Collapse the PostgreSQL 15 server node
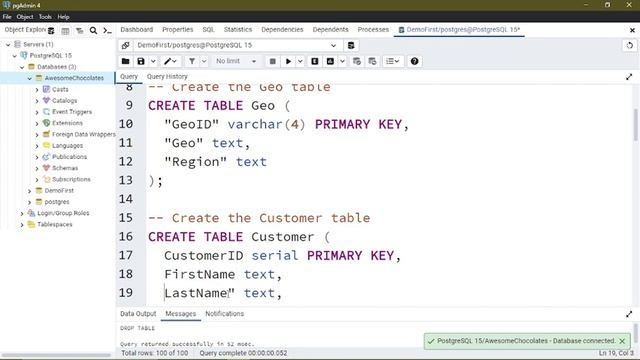Screen dimensions: 640x360 click(x=15, y=56)
